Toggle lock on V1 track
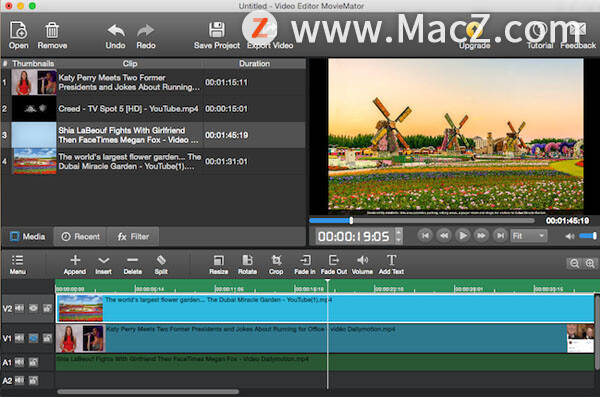Viewport: 600px width, 398px height. [47, 338]
